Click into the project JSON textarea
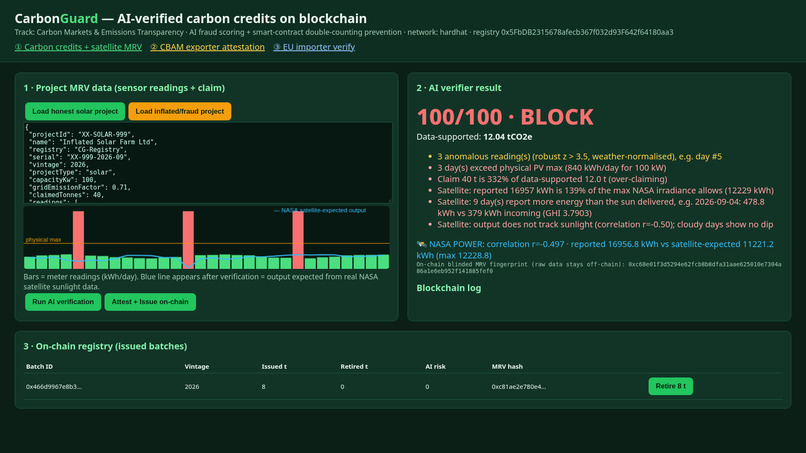806x453 pixels. pos(208,162)
